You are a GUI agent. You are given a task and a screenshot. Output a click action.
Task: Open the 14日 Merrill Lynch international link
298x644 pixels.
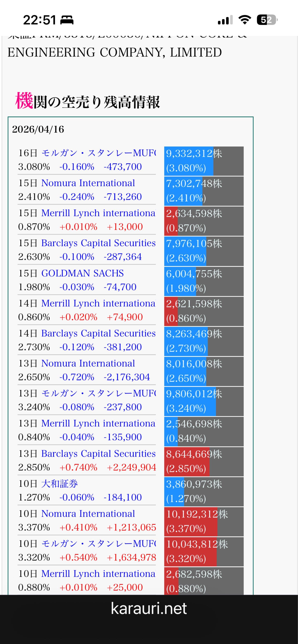(98, 303)
